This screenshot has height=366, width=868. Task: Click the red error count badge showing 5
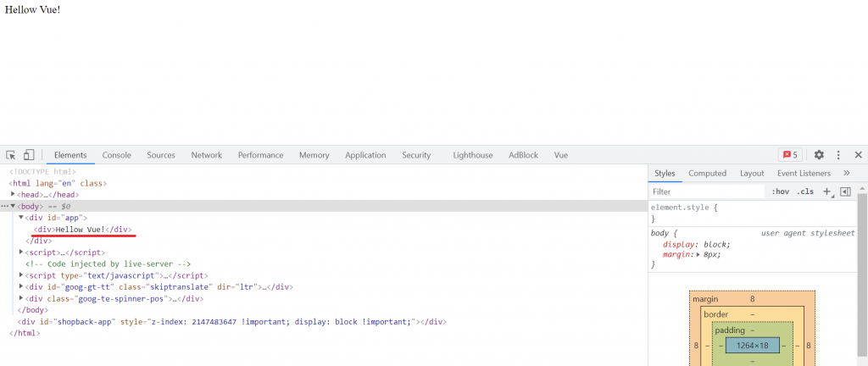coord(790,155)
